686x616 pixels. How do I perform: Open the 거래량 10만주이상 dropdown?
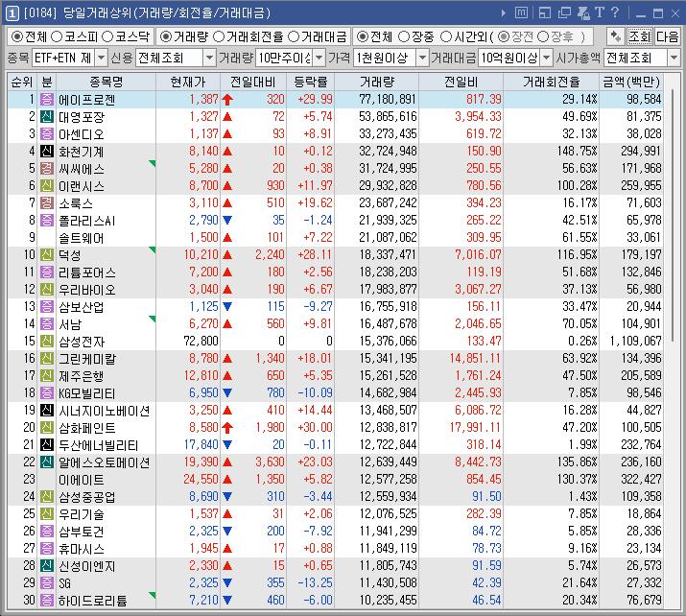(319, 58)
